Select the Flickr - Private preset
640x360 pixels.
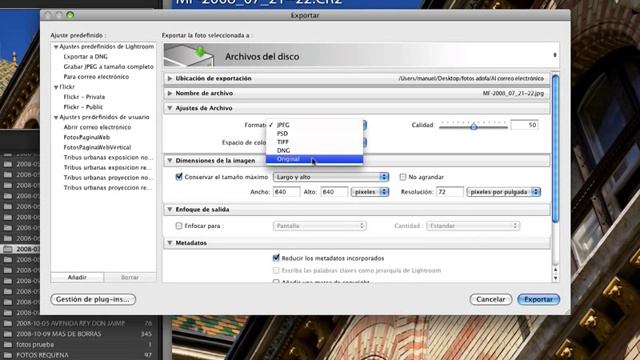point(84,97)
